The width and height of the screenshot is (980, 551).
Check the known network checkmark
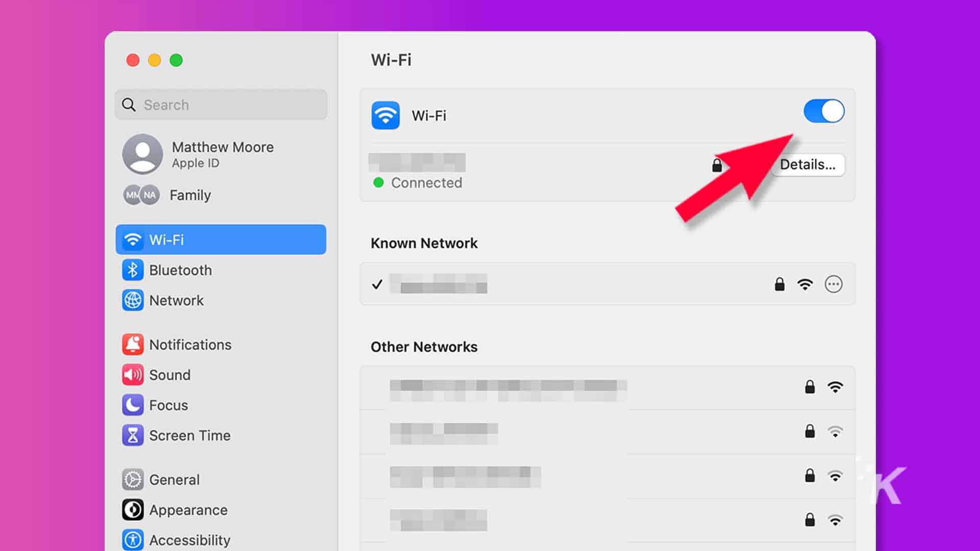click(x=377, y=283)
